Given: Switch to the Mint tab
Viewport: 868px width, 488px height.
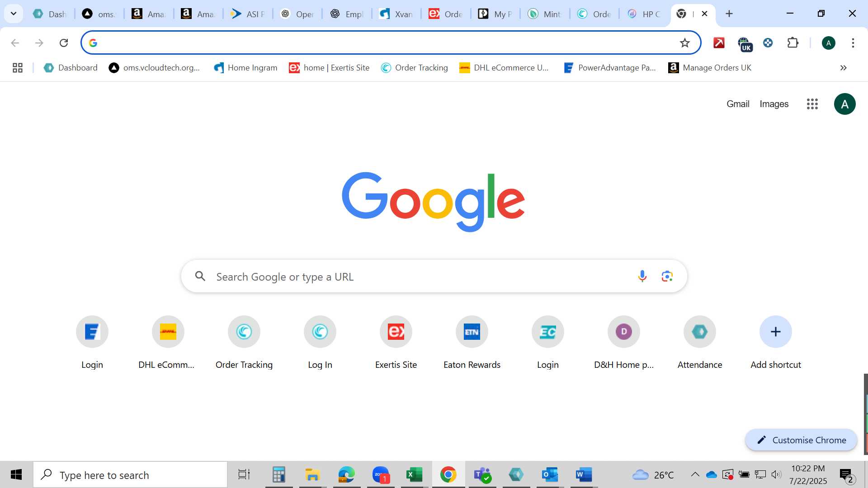Looking at the screenshot, I should [545, 14].
